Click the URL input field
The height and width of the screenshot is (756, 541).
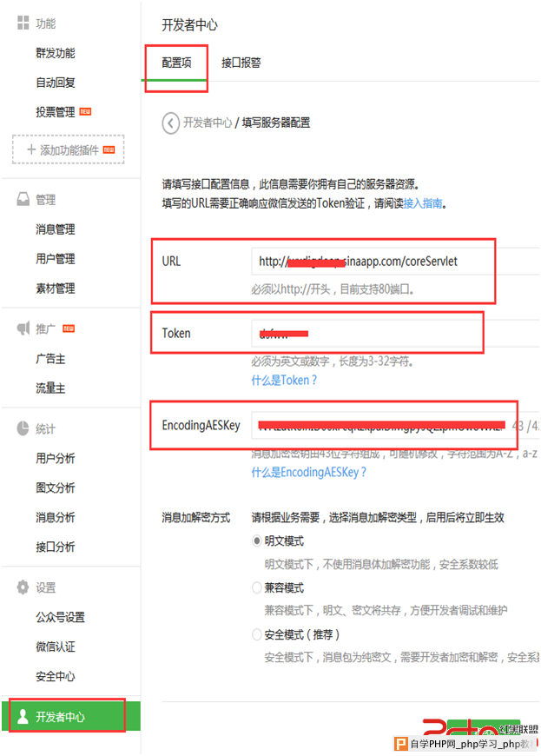tap(395, 262)
